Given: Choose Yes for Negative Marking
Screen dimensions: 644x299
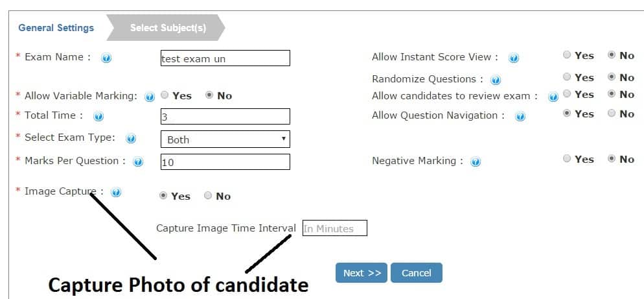Looking at the screenshot, I should (567, 159).
